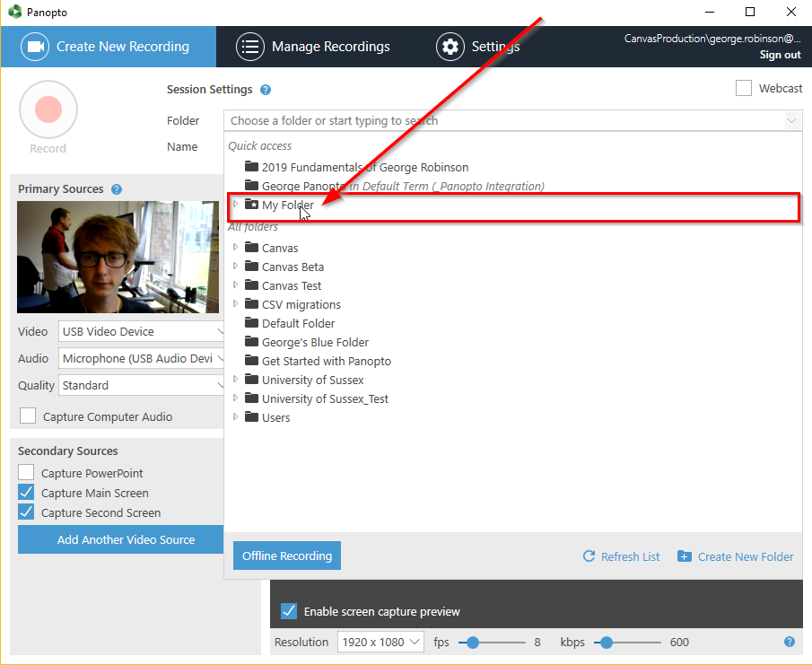Tick the Webcast checkbox

tap(744, 88)
